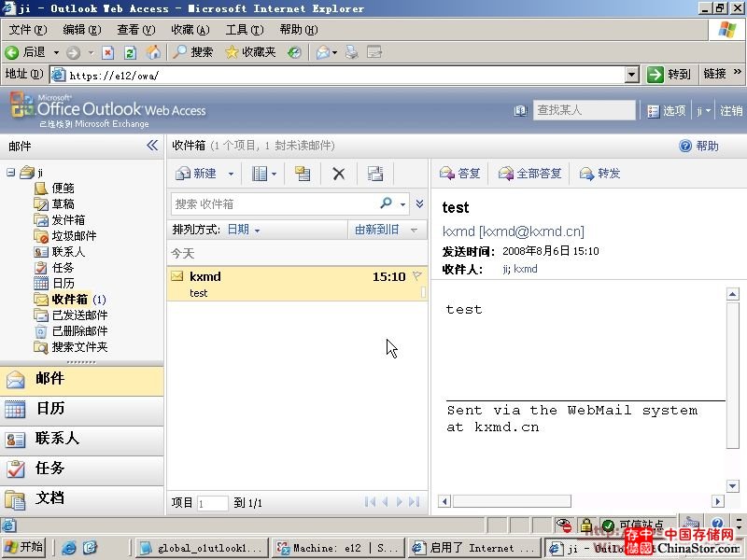Screen dimensions: 747x560
Task: Click the 查找某人 find someone field
Action: pos(585,110)
